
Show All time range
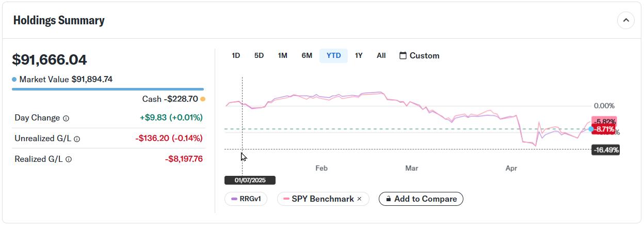[381, 55]
